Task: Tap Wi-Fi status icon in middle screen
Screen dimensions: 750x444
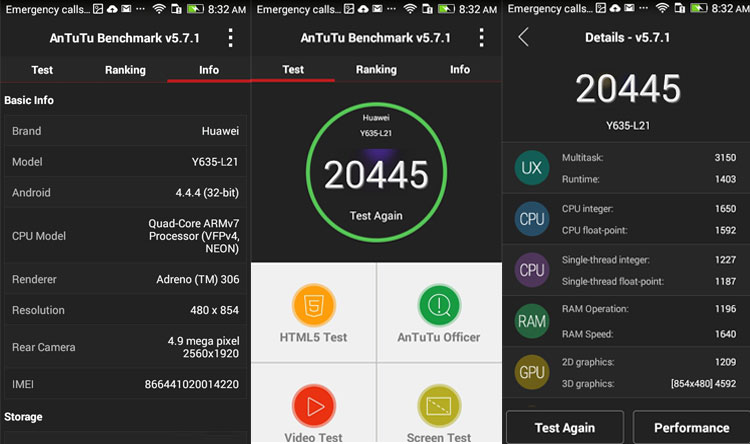Action: (410, 9)
